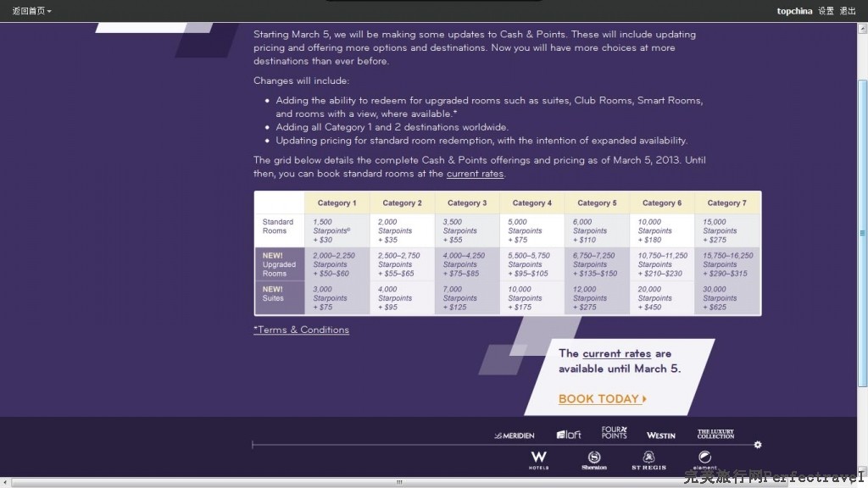Select the Category 2 column header

402,203
